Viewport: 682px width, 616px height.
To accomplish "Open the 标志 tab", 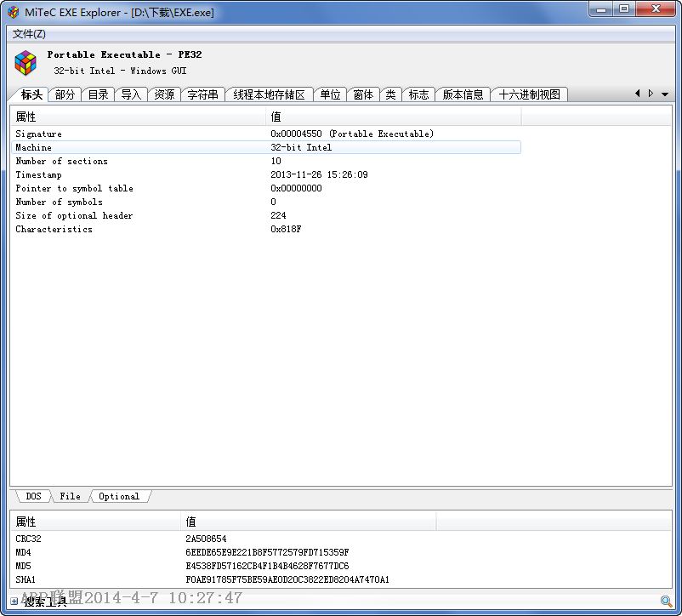I will pos(419,94).
